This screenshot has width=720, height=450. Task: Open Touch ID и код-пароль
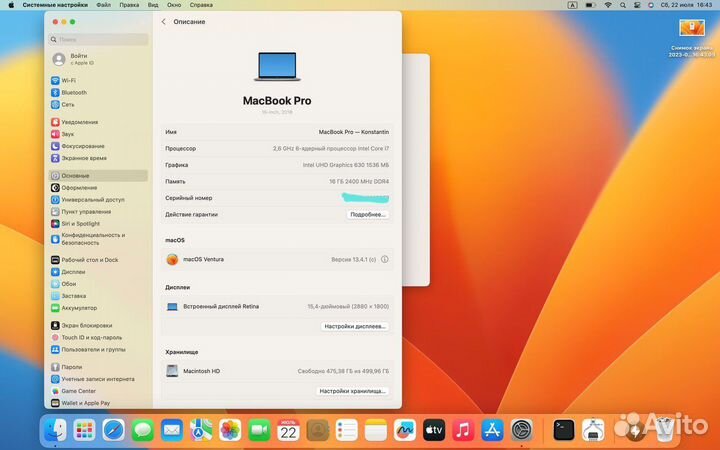pos(86,338)
